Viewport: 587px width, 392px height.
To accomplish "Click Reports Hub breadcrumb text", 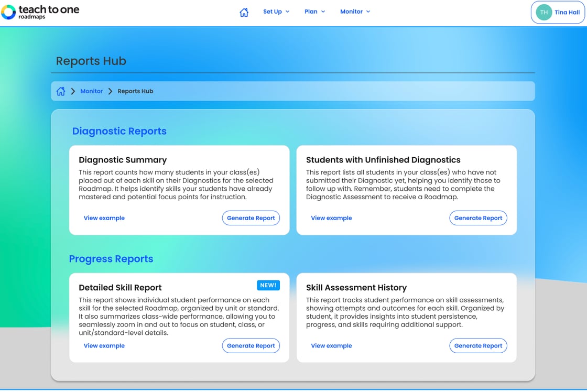I will 135,91.
